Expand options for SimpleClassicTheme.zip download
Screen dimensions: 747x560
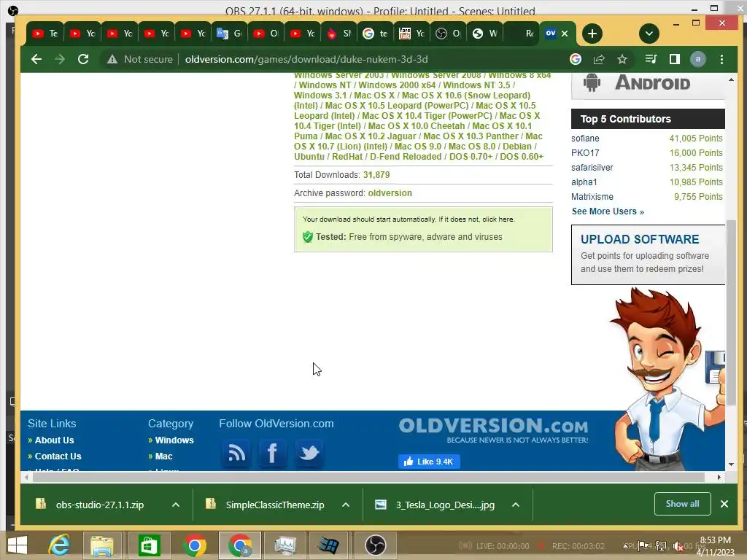click(346, 505)
